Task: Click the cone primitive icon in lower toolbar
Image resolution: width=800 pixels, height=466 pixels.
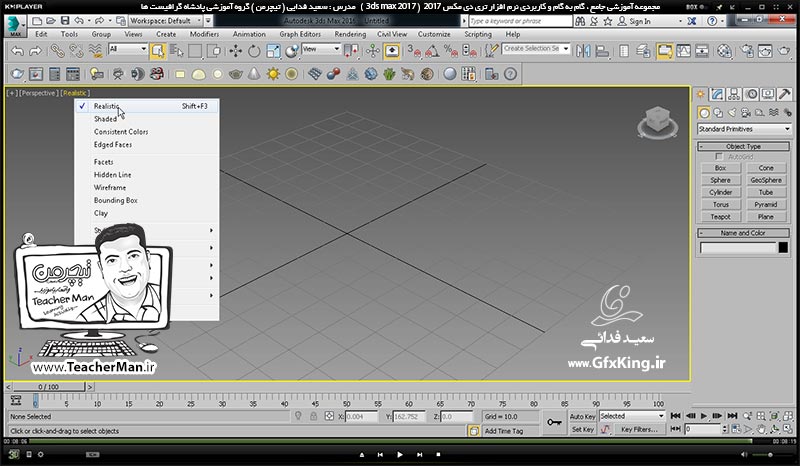Action: [x=254, y=74]
